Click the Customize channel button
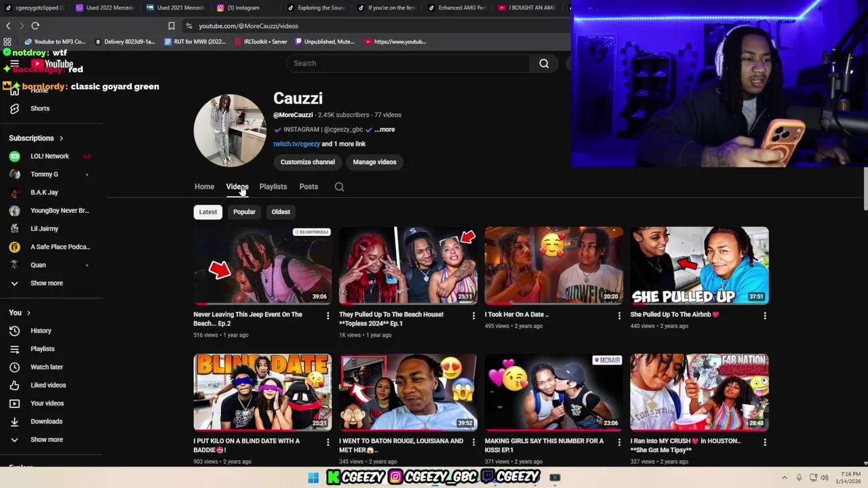This screenshot has height=488, width=868. click(x=308, y=162)
